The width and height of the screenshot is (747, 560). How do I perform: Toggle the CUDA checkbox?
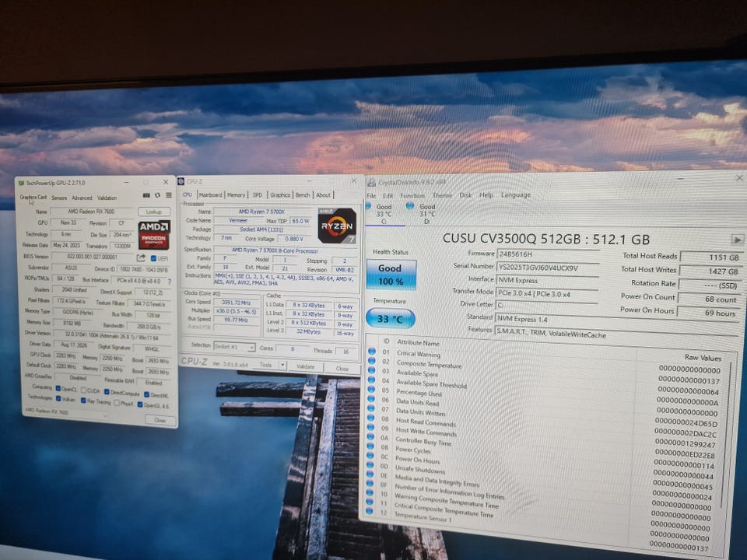click(84, 390)
